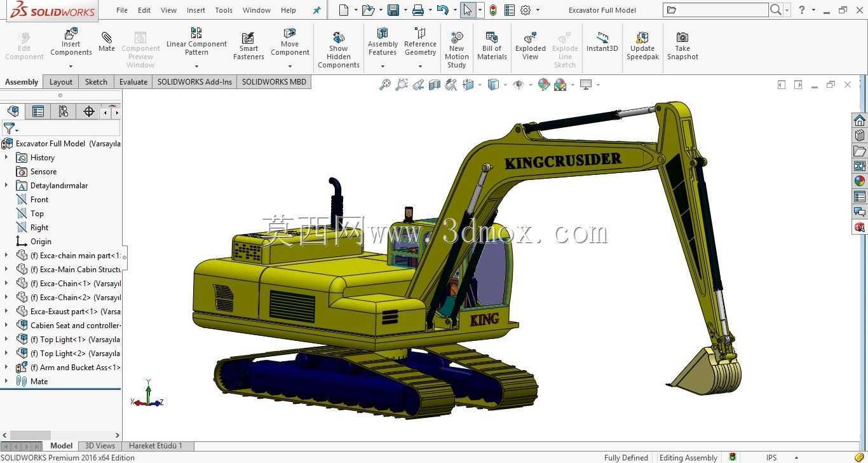The height and width of the screenshot is (463, 868).
Task: Open the Insert menu
Action: [x=196, y=10]
